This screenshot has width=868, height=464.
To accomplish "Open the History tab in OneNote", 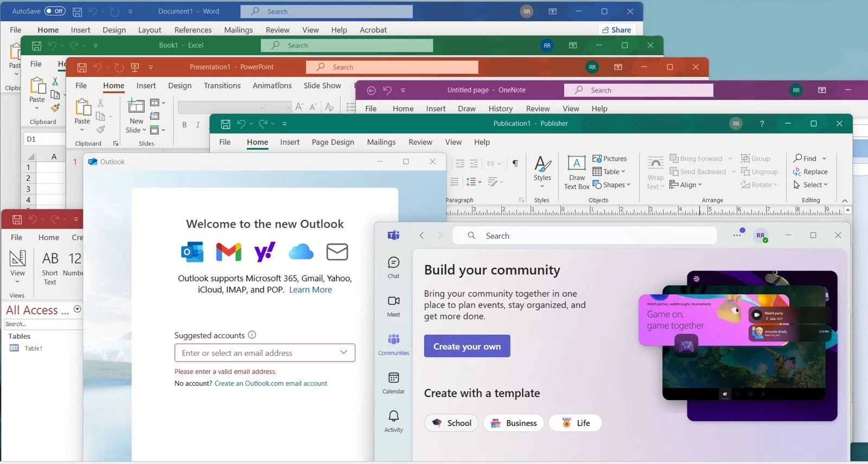I will coord(500,109).
